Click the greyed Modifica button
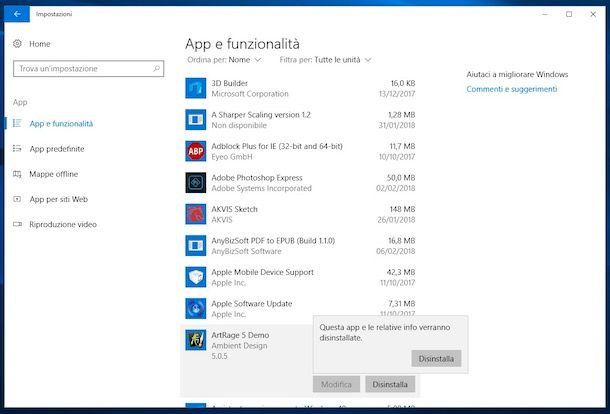Viewport: 610px width, 414px height. point(336,384)
